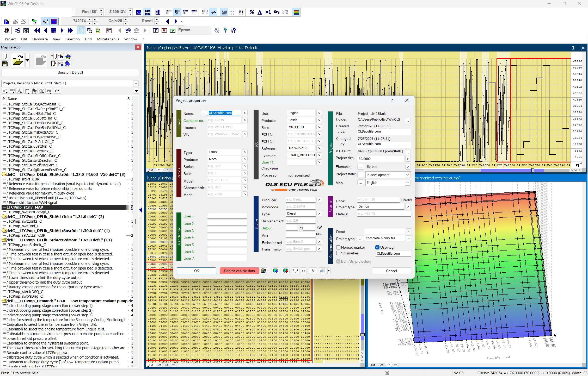This screenshot has height=376, width=588.
Task: Click the rainbow color scheme icon
Action: tap(296, 12)
